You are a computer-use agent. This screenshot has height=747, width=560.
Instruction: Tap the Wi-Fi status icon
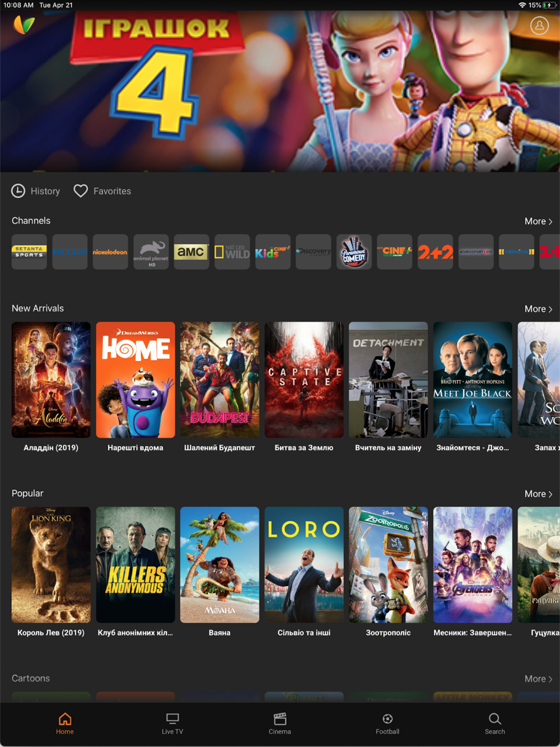coord(522,5)
